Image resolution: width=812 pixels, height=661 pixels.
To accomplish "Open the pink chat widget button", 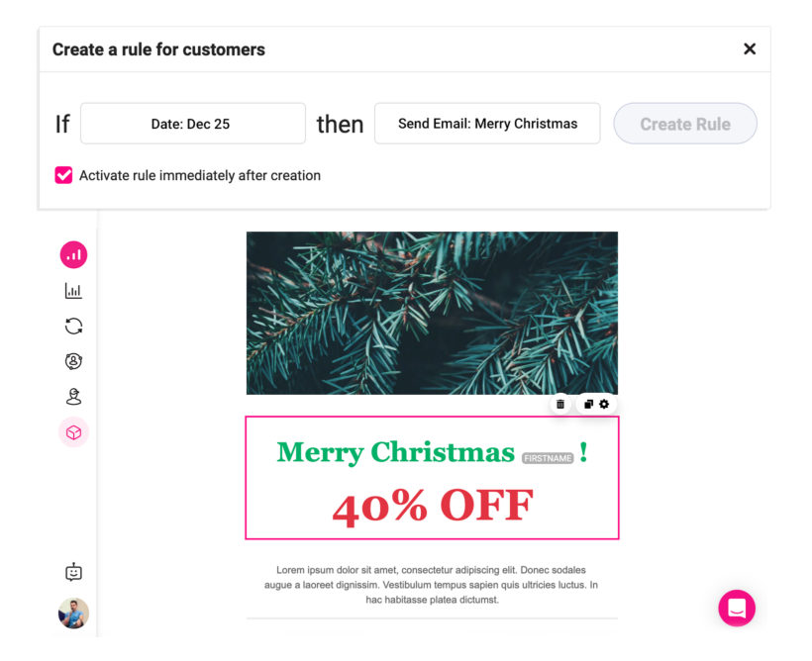I will 737,609.
